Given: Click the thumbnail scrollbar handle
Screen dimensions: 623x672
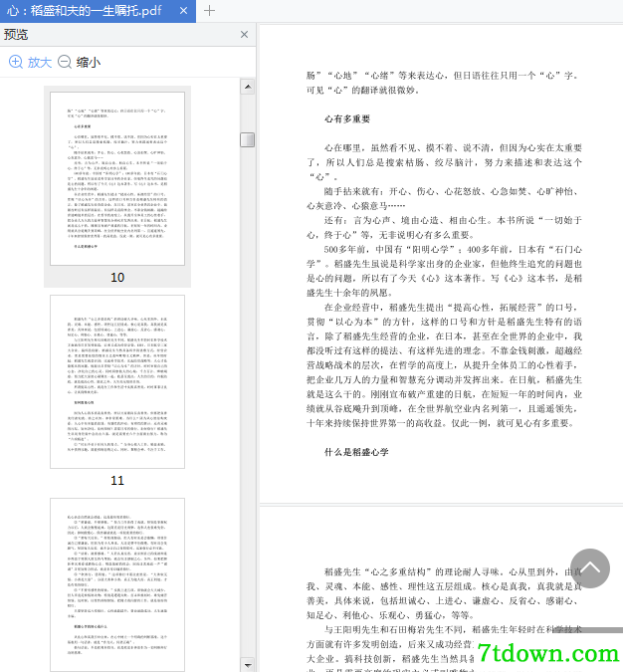Looking at the screenshot, I should [247, 139].
